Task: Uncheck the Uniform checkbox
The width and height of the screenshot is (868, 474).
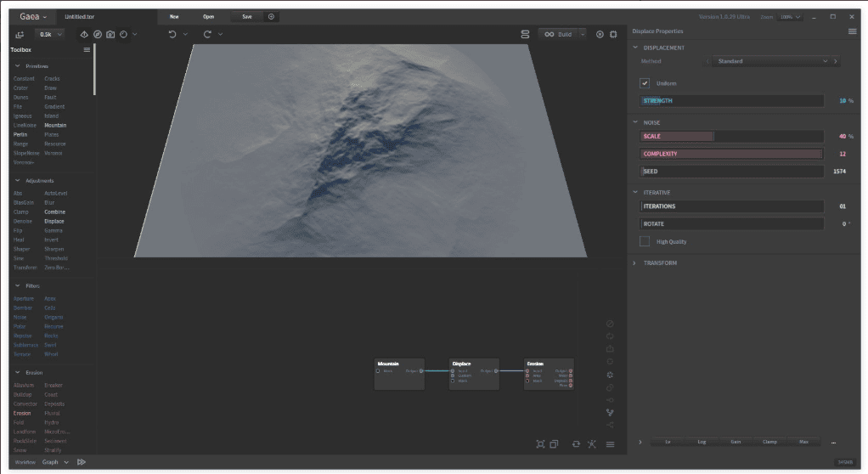Action: (645, 83)
